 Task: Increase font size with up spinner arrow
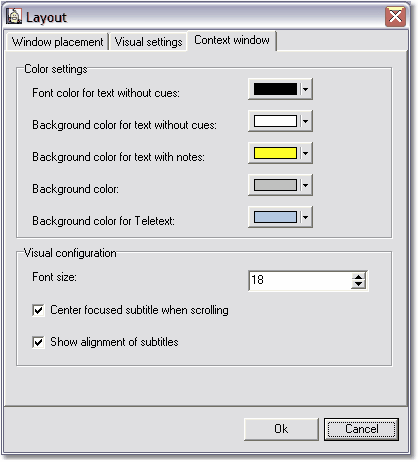(359, 277)
